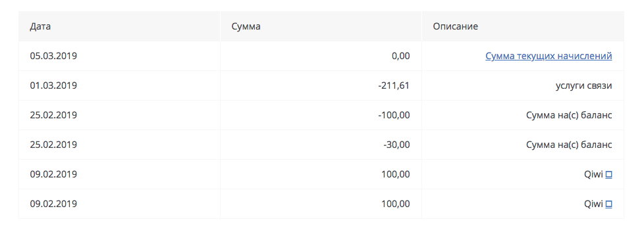The width and height of the screenshot is (644, 238).
Task: Click the 25.02.2019 date in the -30,00 row
Action: [x=53, y=145]
